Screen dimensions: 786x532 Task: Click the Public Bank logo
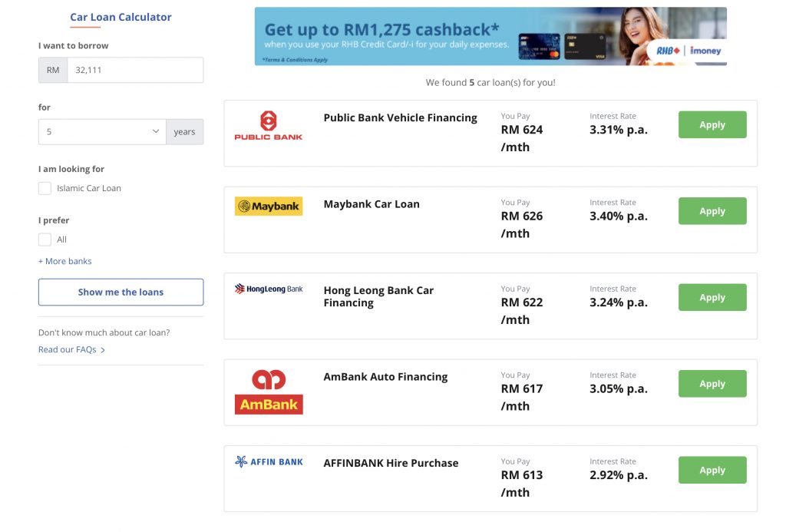click(268, 126)
